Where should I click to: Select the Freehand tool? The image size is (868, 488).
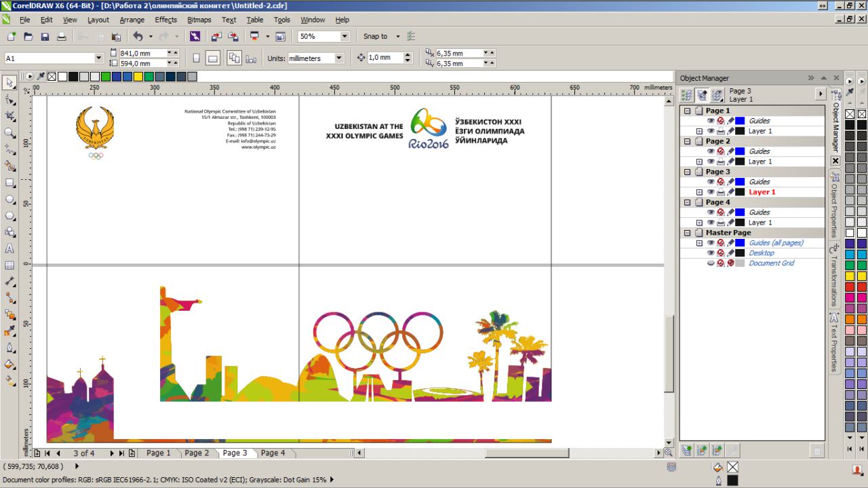click(x=10, y=149)
